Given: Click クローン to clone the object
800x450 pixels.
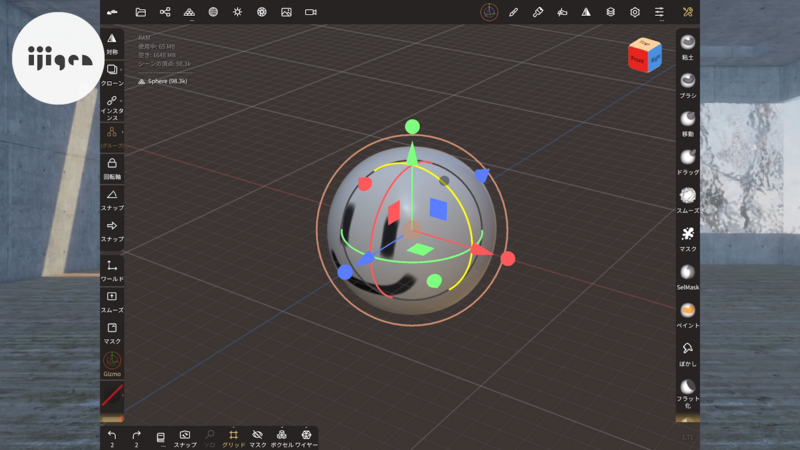Looking at the screenshot, I should 112,74.
